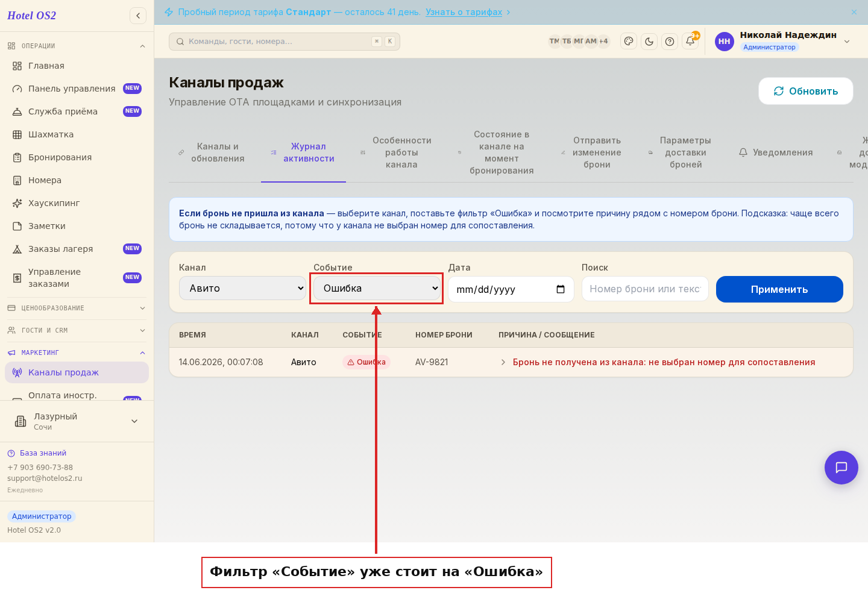Click the Применить filter button

779,289
